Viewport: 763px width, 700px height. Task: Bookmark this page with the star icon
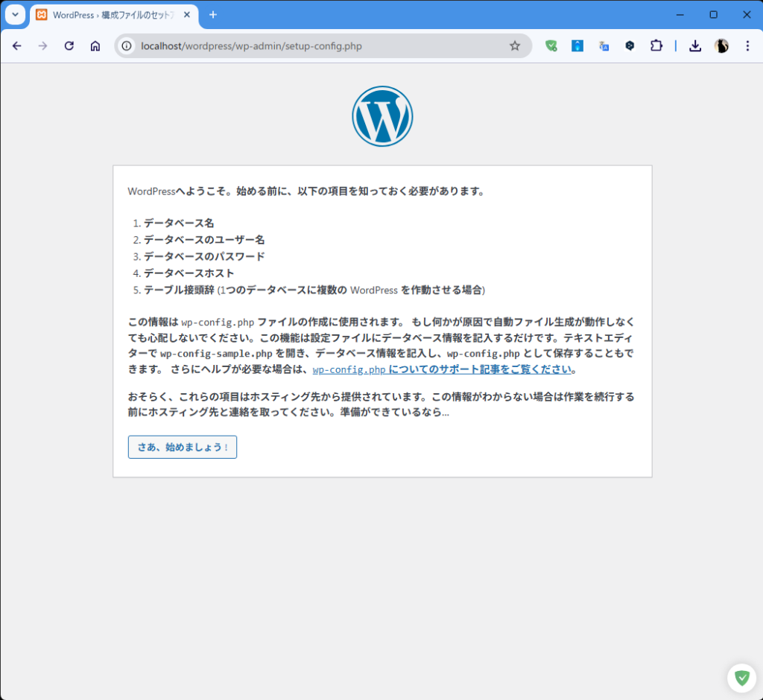coord(514,46)
